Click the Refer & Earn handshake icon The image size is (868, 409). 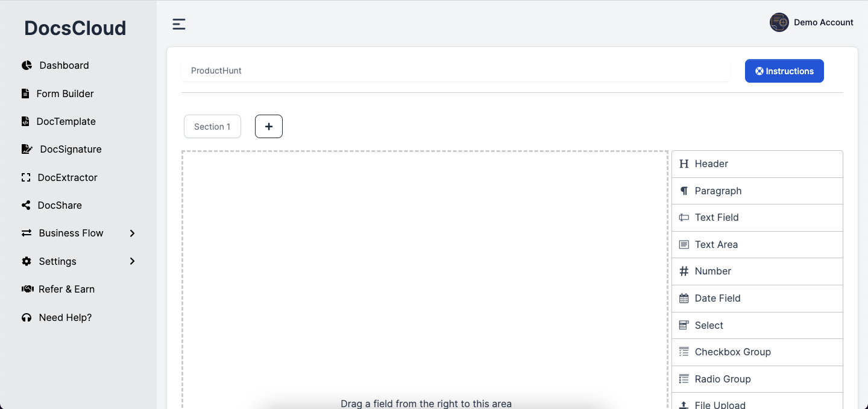(27, 289)
